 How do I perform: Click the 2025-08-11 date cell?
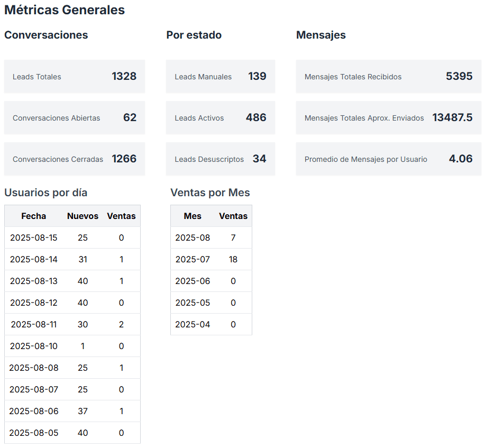[34, 325]
